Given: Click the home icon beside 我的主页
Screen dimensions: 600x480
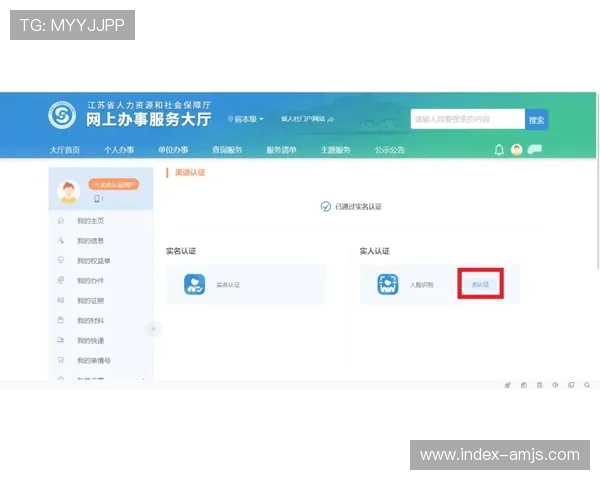Looking at the screenshot, I should point(60,220).
